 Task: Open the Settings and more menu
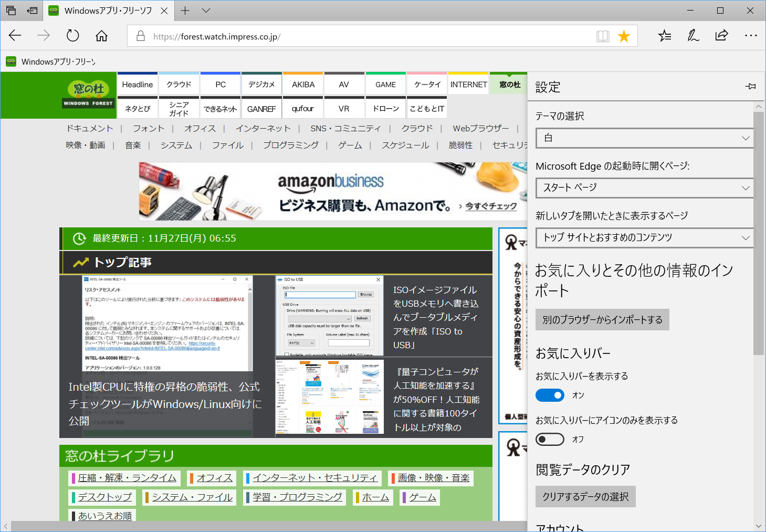click(751, 36)
